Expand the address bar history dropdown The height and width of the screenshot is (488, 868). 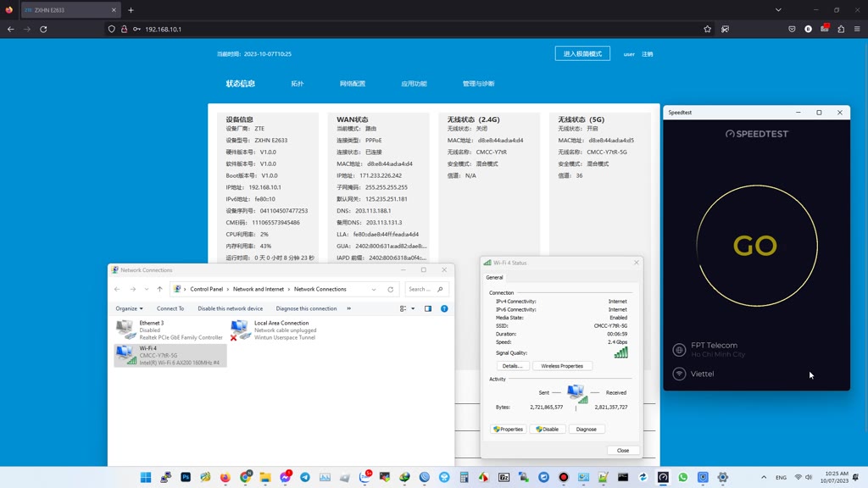pyautogui.click(x=374, y=290)
